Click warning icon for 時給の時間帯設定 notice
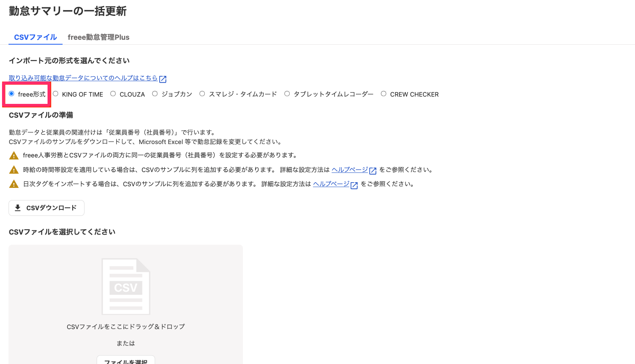Viewport: 635px width, 364px height. click(14, 170)
